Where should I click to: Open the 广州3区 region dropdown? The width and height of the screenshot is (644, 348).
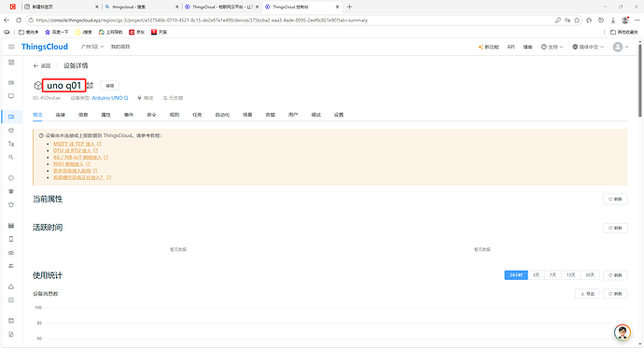pos(92,47)
